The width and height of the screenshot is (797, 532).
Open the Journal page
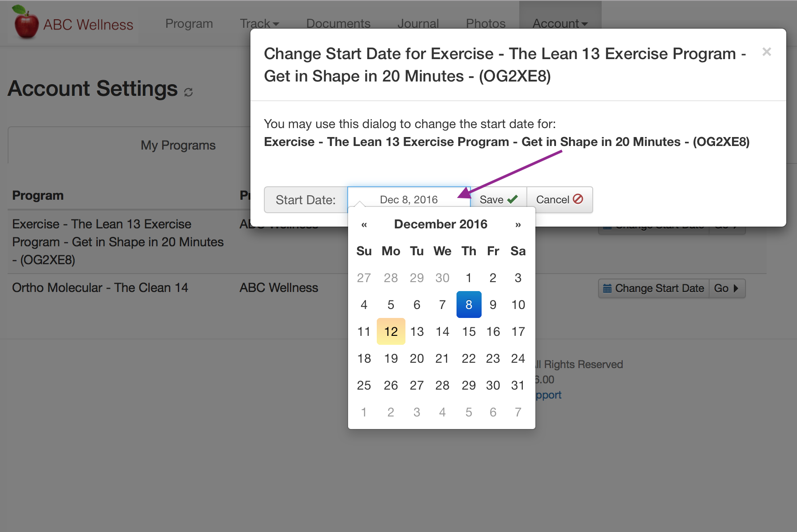[x=418, y=23]
